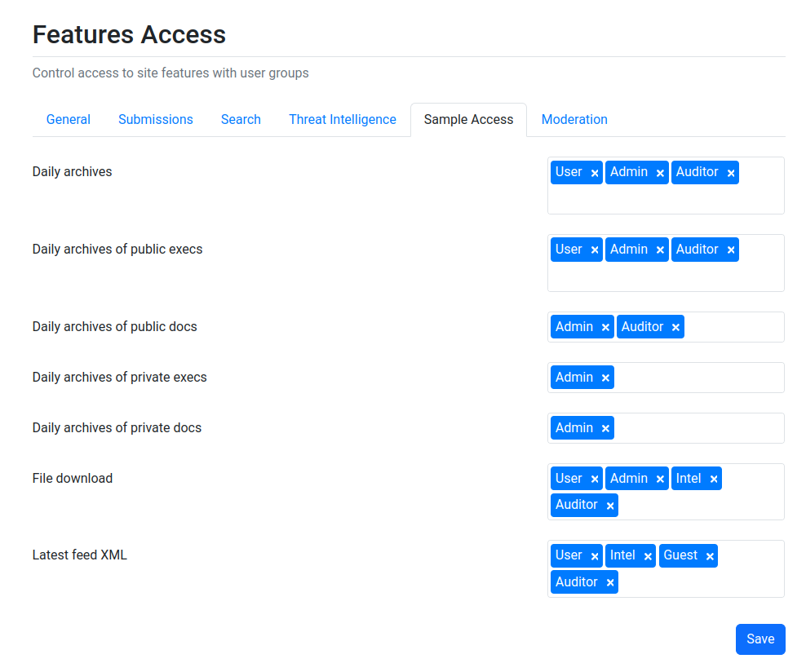Focus empty area of Daily archives groups field

click(666, 199)
